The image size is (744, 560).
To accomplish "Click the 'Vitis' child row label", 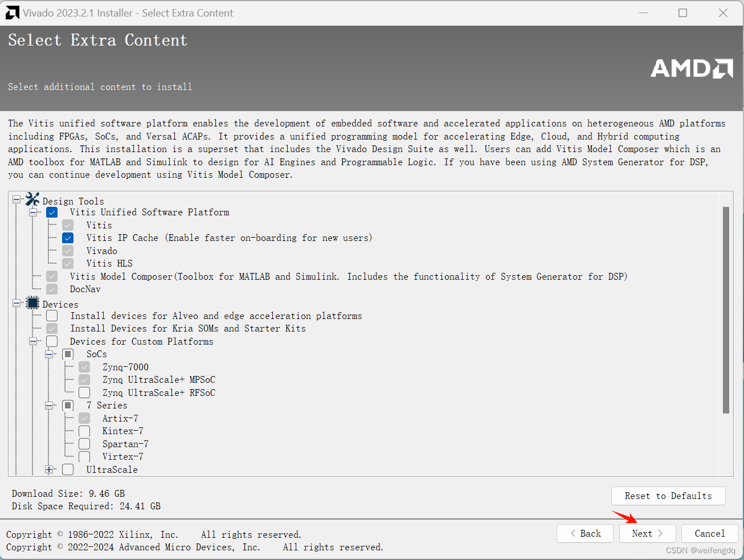I will click(99, 226).
